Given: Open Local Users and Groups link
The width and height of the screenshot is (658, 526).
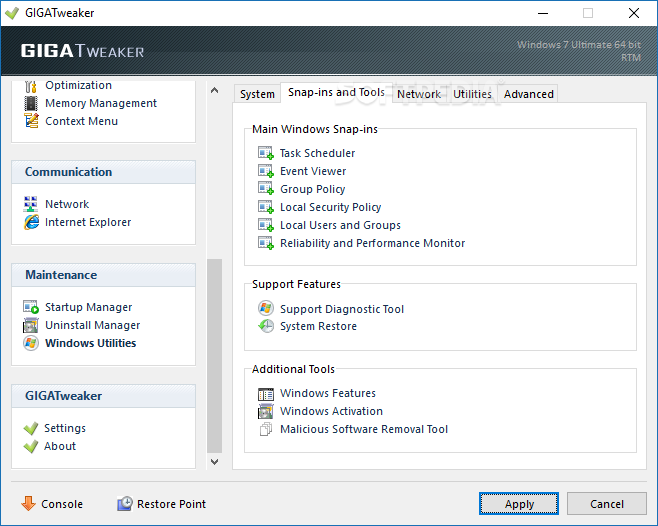Looking at the screenshot, I should pyautogui.click(x=340, y=225).
